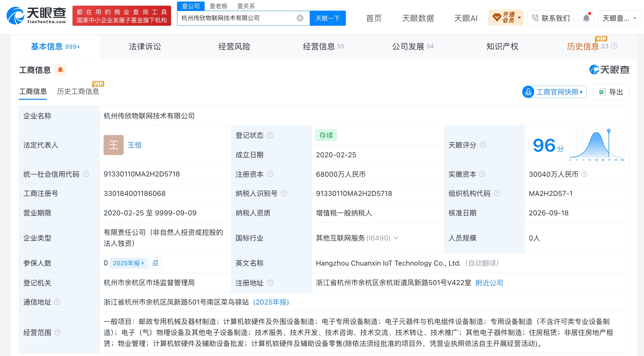Click the help icon next to 登记状态
The height and width of the screenshot is (356, 644).
[270, 135]
